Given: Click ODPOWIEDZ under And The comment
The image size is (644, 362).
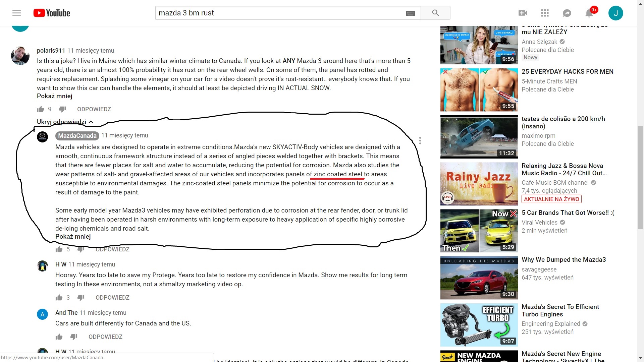Looking at the screenshot, I should coord(105,337).
